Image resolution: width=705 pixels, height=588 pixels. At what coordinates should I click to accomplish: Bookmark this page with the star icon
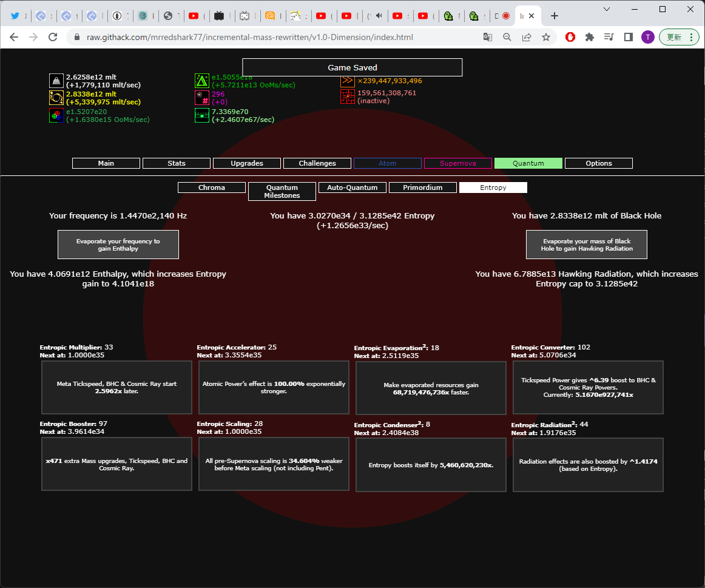pos(546,37)
